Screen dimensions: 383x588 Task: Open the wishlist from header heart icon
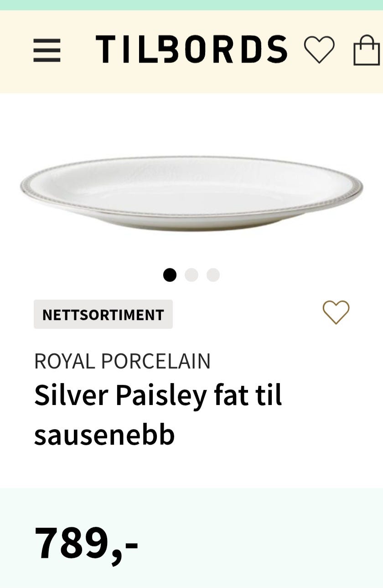(319, 50)
